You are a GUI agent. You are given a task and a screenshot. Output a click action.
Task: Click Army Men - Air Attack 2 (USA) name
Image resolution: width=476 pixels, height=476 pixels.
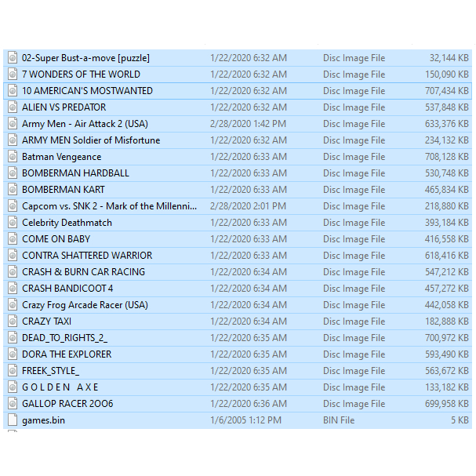[85, 124]
